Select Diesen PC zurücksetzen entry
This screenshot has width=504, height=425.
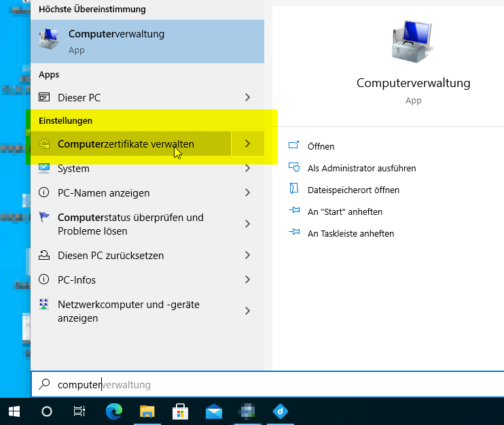[111, 256]
